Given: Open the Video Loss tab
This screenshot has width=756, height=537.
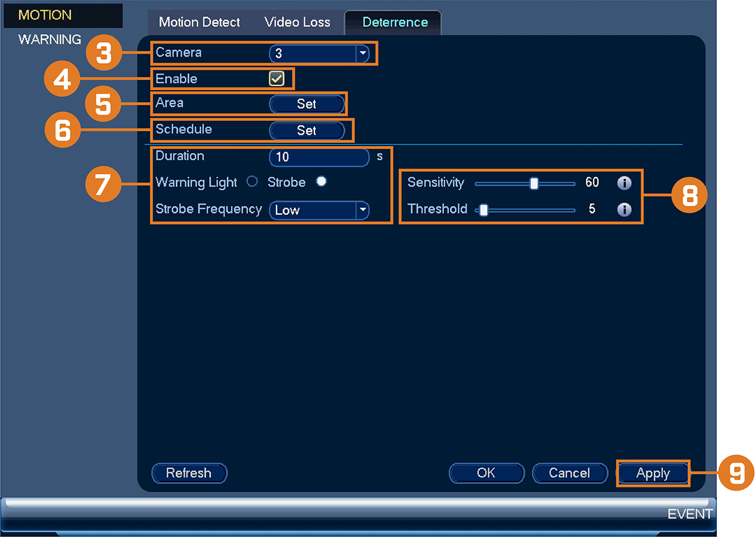Looking at the screenshot, I should pyautogui.click(x=297, y=22).
